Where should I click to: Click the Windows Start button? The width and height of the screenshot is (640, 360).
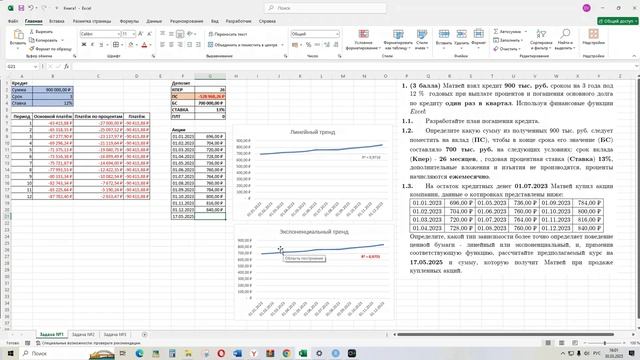tap(11, 353)
